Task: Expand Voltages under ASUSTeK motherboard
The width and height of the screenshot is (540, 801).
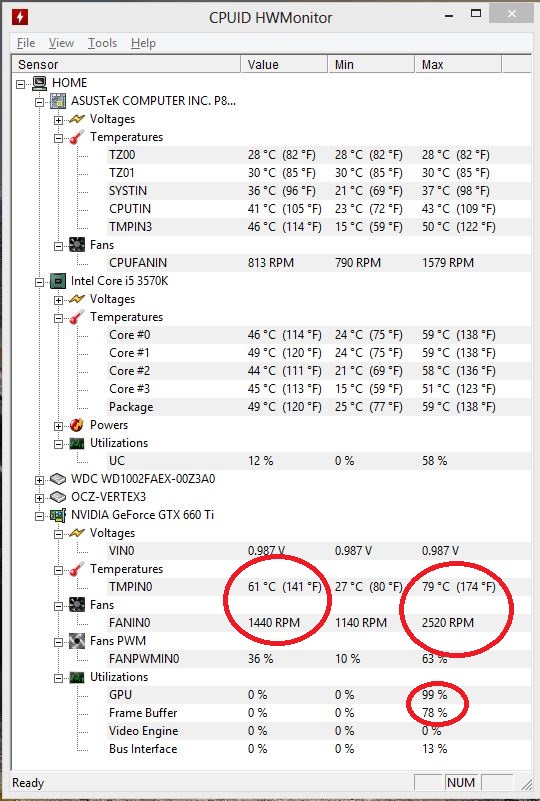Action: pos(59,120)
